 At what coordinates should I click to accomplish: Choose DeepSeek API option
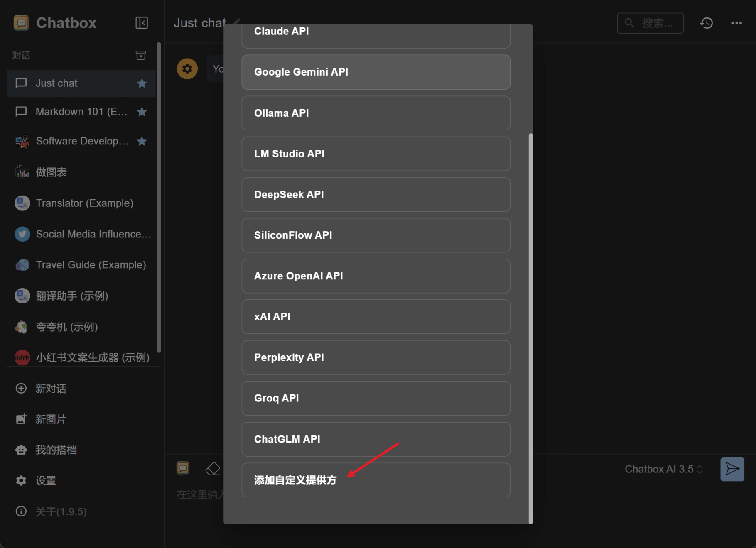pos(376,194)
